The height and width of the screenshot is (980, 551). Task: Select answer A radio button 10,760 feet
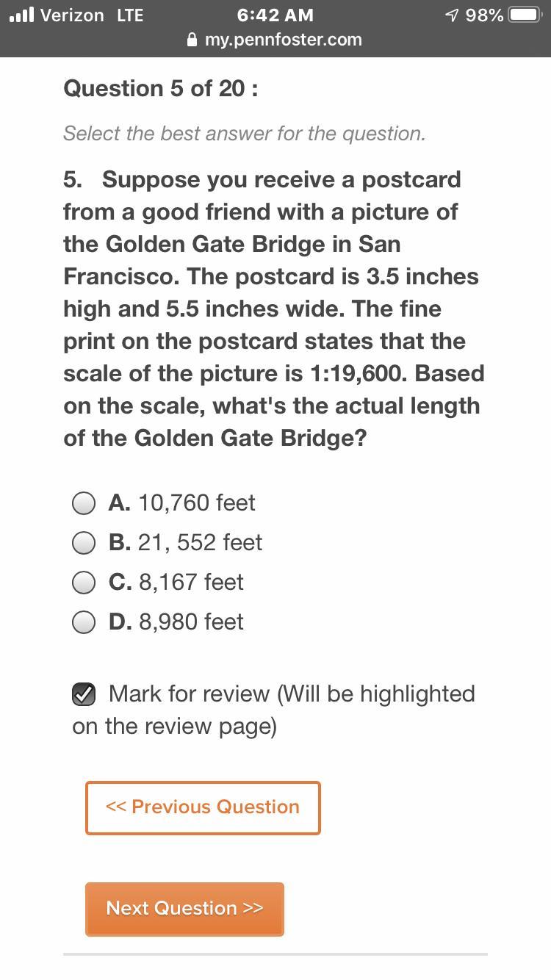84,503
